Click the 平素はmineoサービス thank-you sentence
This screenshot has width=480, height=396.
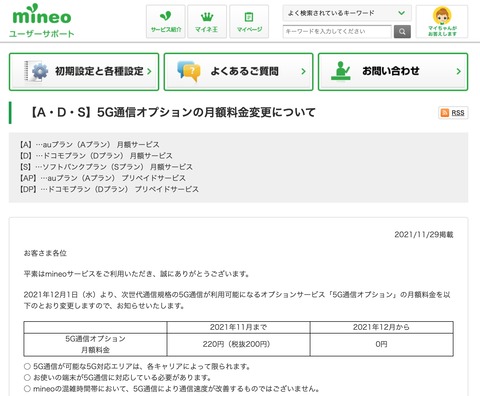pos(137,274)
